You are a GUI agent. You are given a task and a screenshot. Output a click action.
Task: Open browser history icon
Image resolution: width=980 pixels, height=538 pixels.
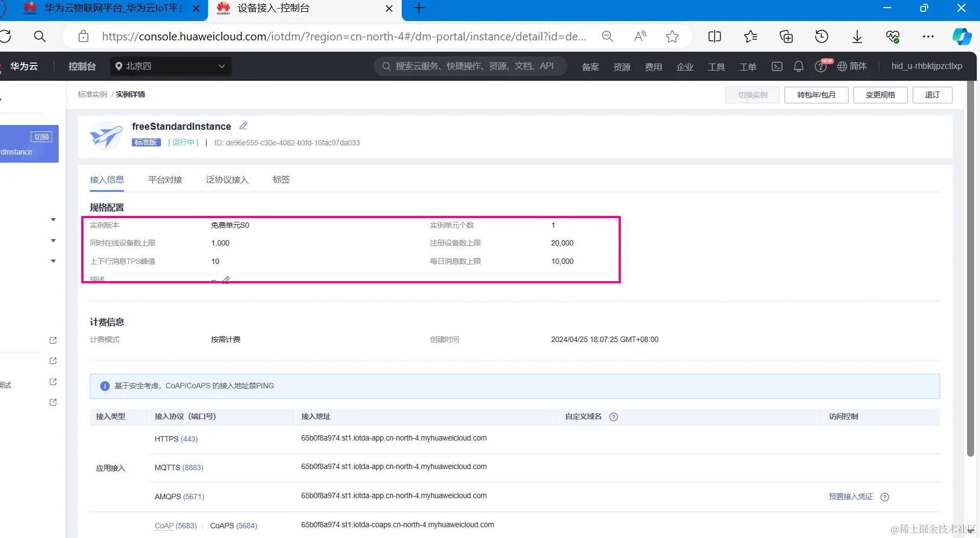coord(822,37)
